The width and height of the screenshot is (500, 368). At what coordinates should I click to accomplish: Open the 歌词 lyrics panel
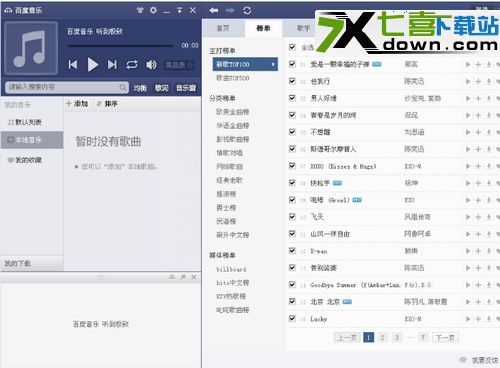click(162, 88)
